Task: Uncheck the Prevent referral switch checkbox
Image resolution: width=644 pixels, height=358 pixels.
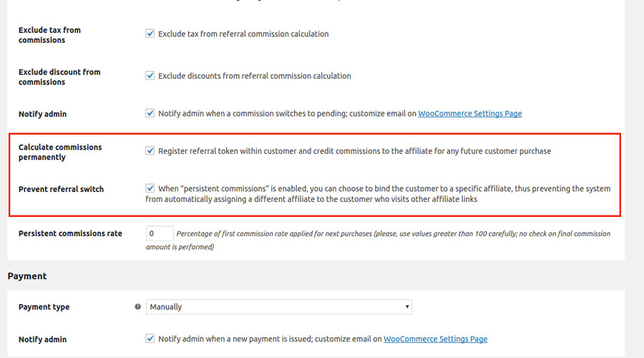Action: (x=150, y=188)
